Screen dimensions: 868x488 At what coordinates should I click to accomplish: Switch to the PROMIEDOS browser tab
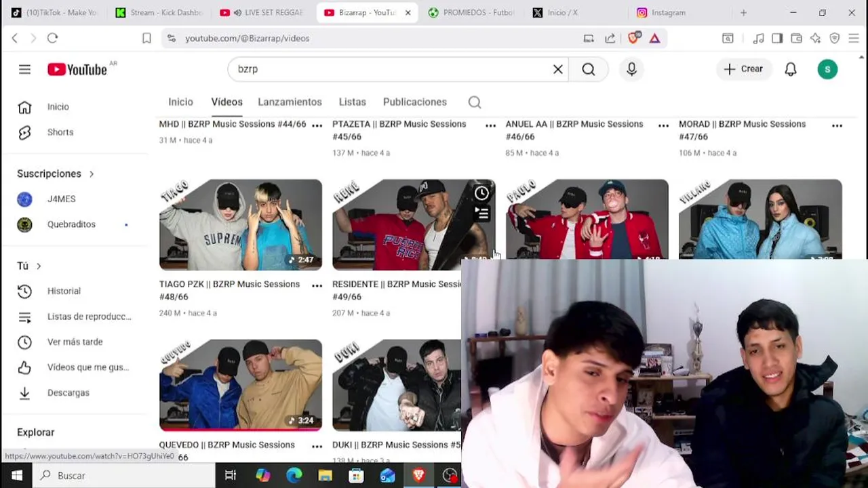pyautogui.click(x=471, y=12)
